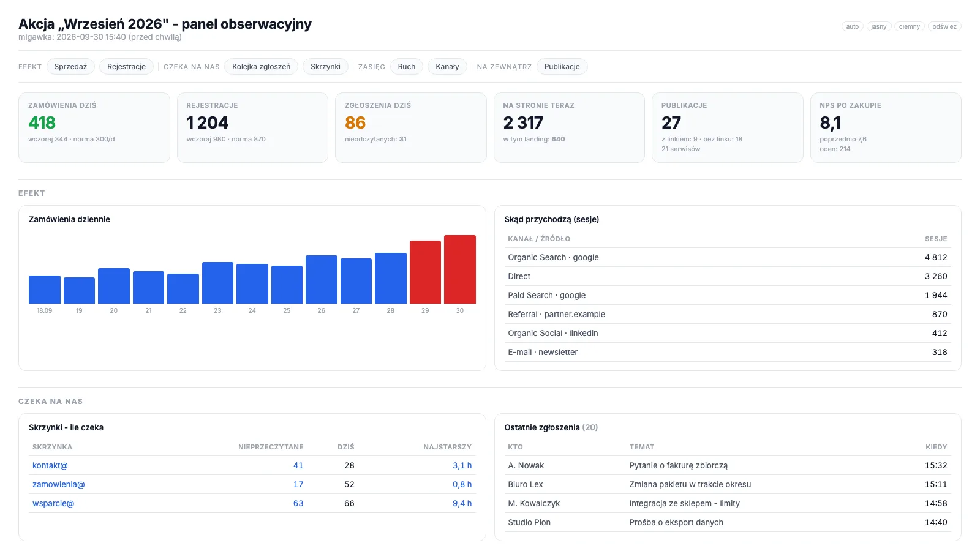Image resolution: width=980 pixels, height=551 pixels.
Task: Click the NAJSTARSZY column header
Action: click(447, 447)
